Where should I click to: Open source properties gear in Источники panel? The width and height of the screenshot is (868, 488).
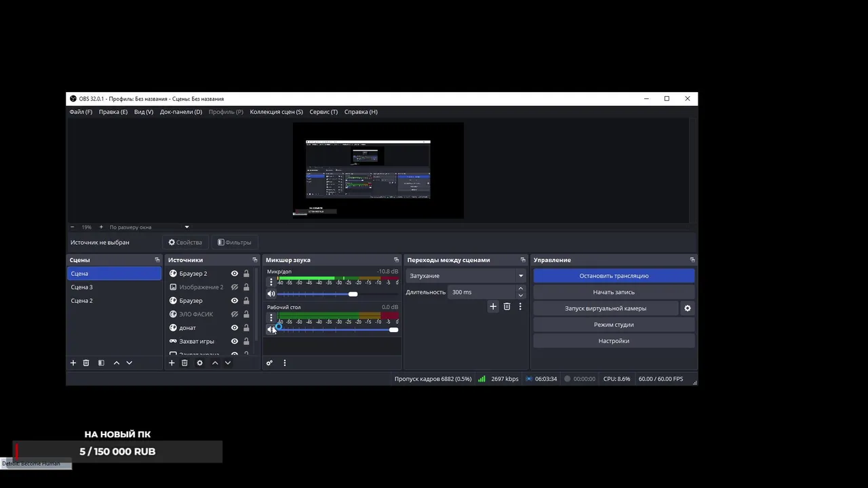[x=199, y=363]
